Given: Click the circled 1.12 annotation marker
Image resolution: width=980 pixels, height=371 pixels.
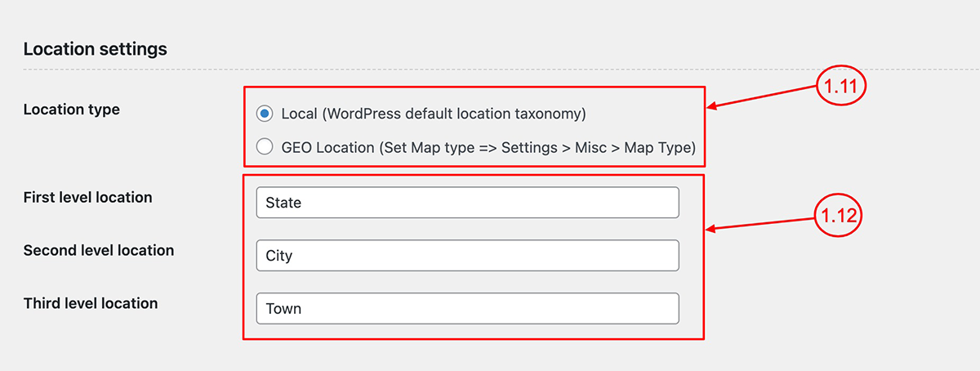Looking at the screenshot, I should coord(840,217).
